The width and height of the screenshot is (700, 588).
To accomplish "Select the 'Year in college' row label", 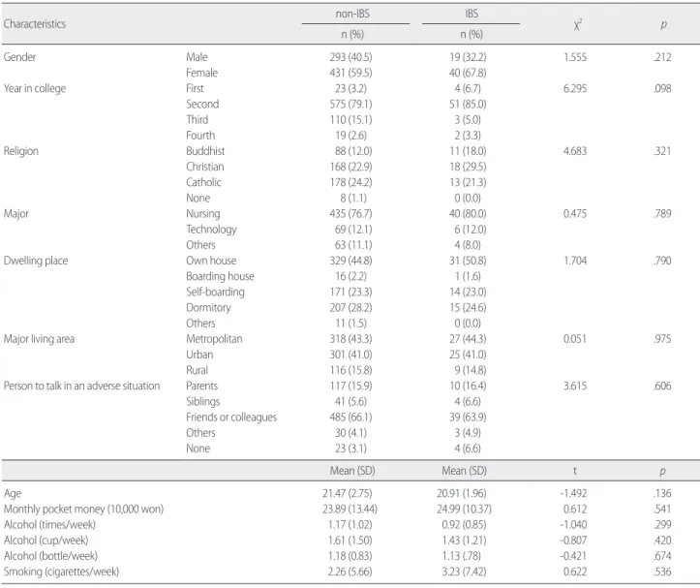I will click(35, 88).
